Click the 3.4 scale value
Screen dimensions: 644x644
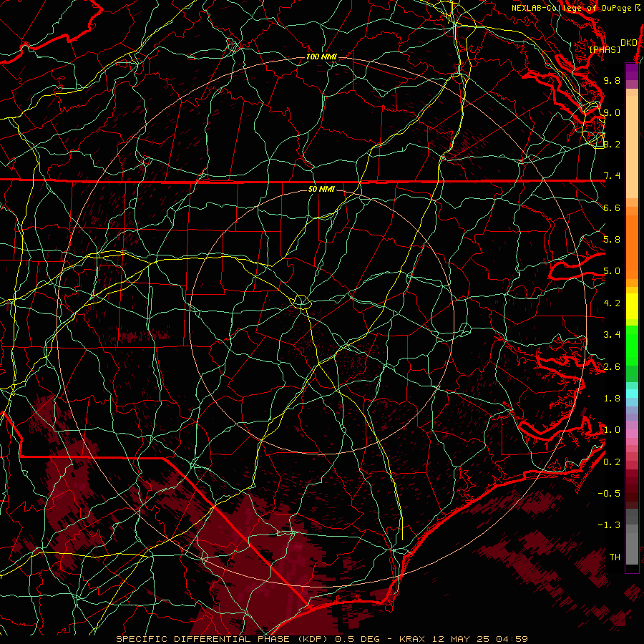[x=612, y=335]
